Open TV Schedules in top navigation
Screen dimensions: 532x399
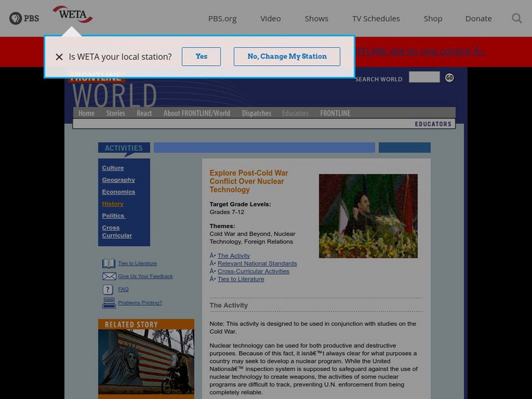tap(376, 19)
